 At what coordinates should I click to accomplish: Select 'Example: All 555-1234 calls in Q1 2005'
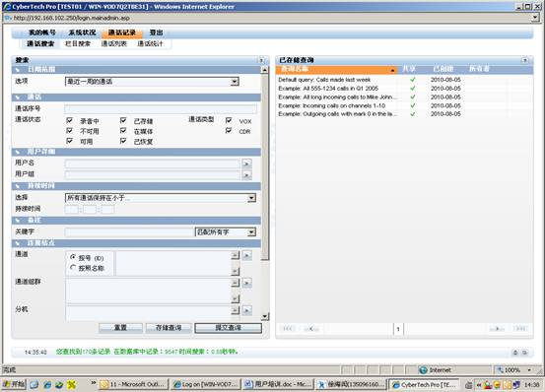tap(328, 89)
